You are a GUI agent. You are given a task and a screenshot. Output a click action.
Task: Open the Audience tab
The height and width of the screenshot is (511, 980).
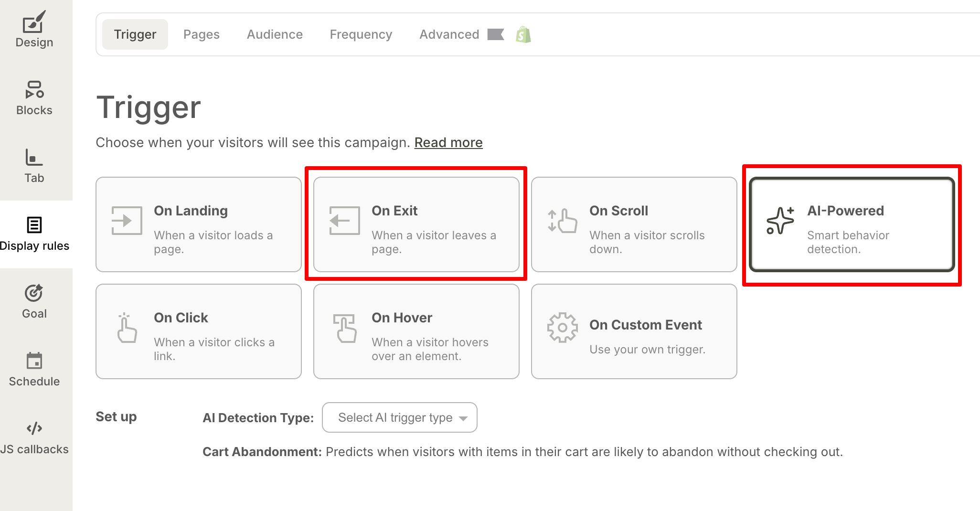(x=275, y=34)
